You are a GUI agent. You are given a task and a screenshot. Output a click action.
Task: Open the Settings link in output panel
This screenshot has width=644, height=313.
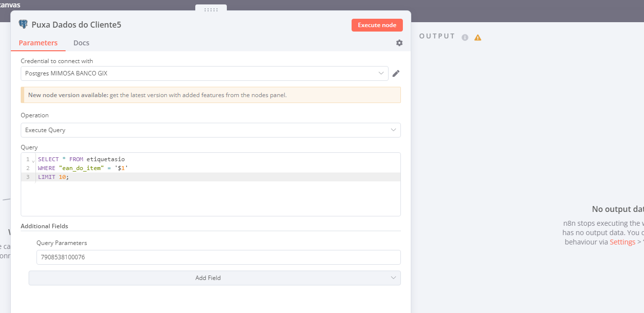[x=622, y=242]
